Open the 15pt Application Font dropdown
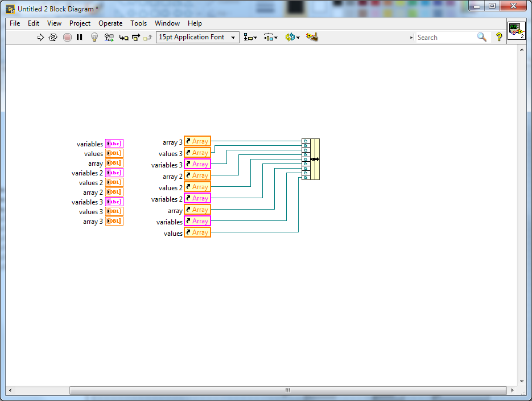Viewport: 532px width, 401px height. point(197,37)
